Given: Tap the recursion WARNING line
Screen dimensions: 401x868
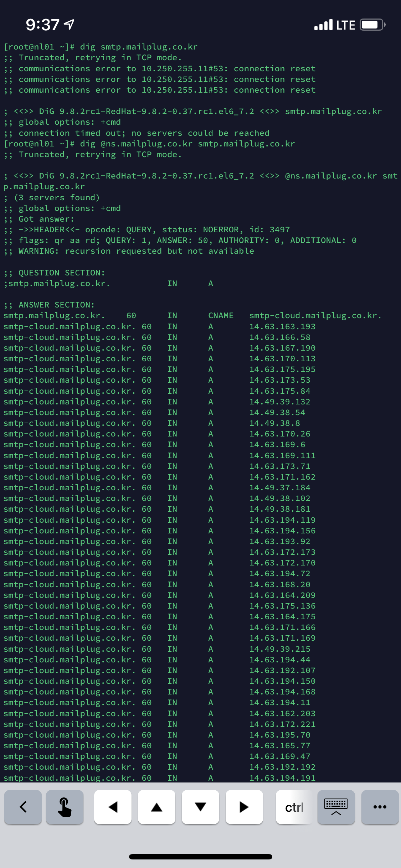Looking at the screenshot, I should coord(129,251).
